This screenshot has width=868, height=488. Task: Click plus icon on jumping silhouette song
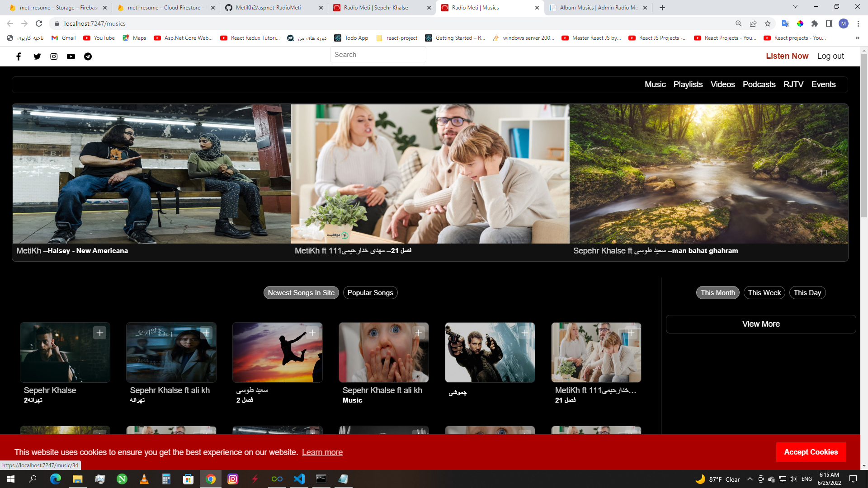click(312, 333)
